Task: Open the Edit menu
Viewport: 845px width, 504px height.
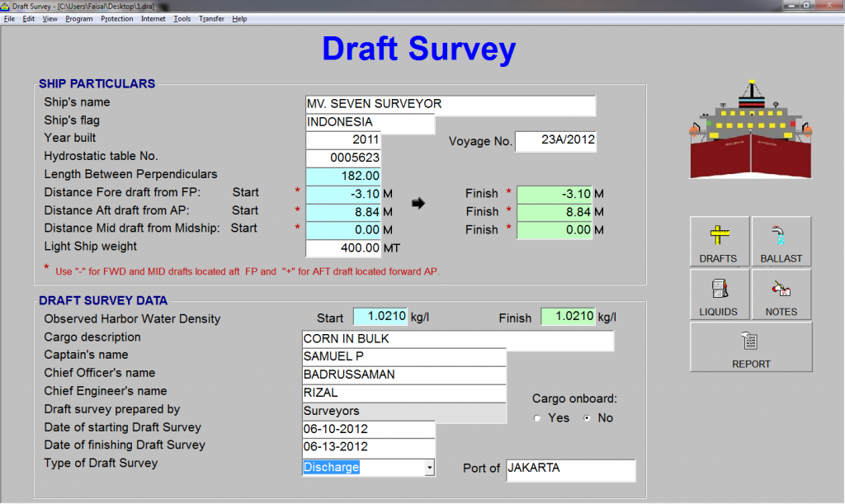Action: [x=29, y=19]
